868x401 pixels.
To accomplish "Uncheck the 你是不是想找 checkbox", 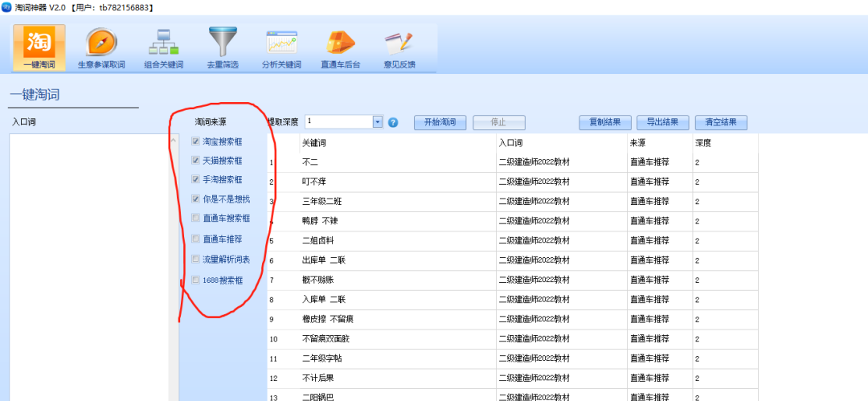I will pyautogui.click(x=195, y=198).
